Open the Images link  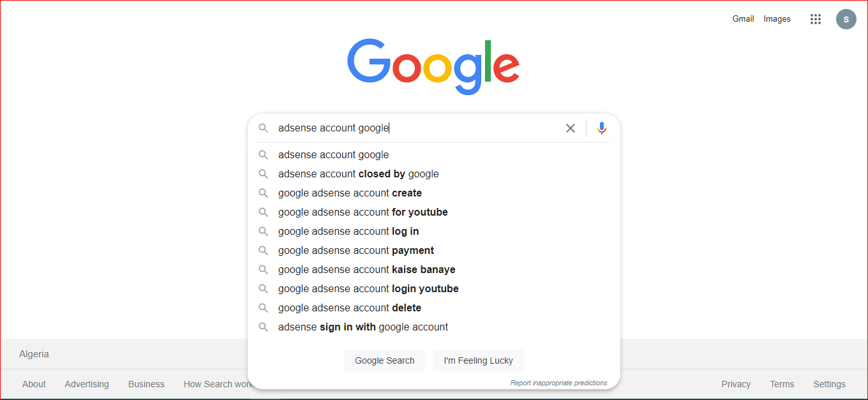pyautogui.click(x=777, y=19)
